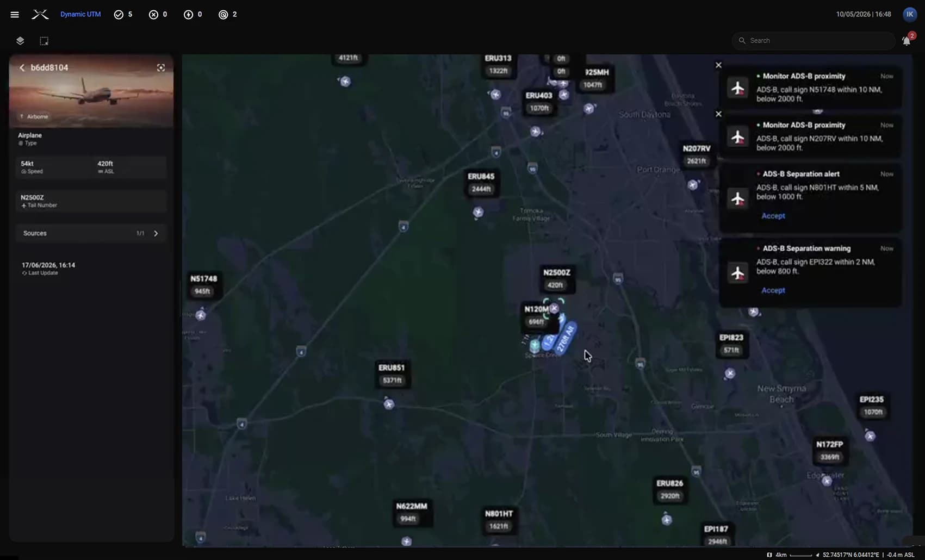Select the N172FP aircraft label
This screenshot has width=925, height=560.
click(x=829, y=451)
